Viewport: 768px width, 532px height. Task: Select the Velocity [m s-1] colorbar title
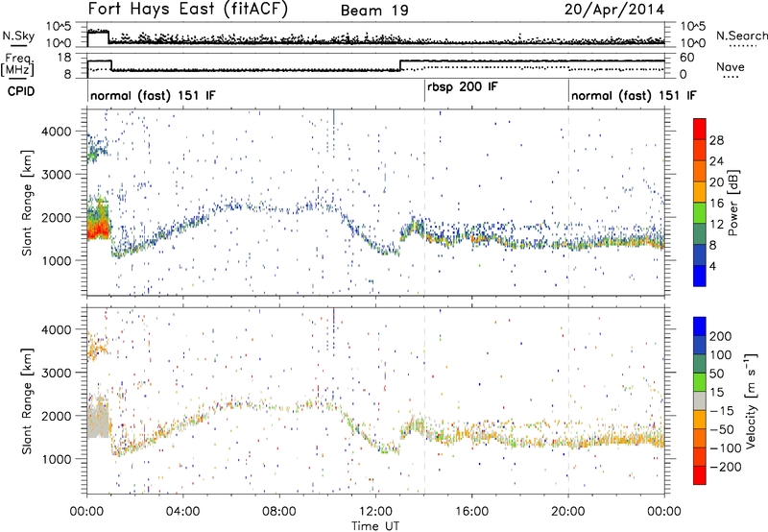[x=751, y=400]
